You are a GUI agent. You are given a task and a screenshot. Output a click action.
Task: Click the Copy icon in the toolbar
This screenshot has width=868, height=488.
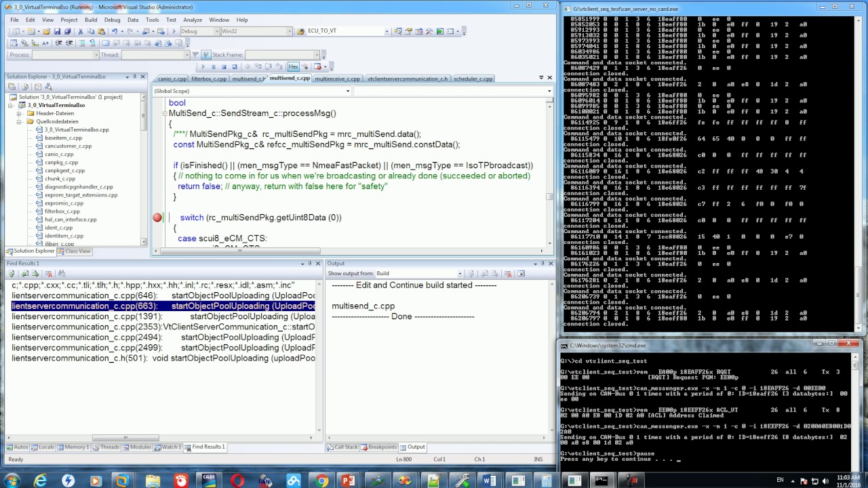point(91,31)
